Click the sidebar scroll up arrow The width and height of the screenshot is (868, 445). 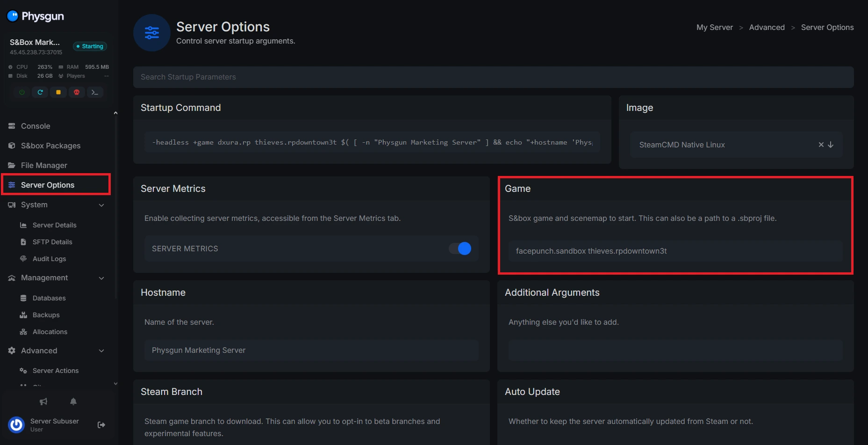[x=115, y=113]
